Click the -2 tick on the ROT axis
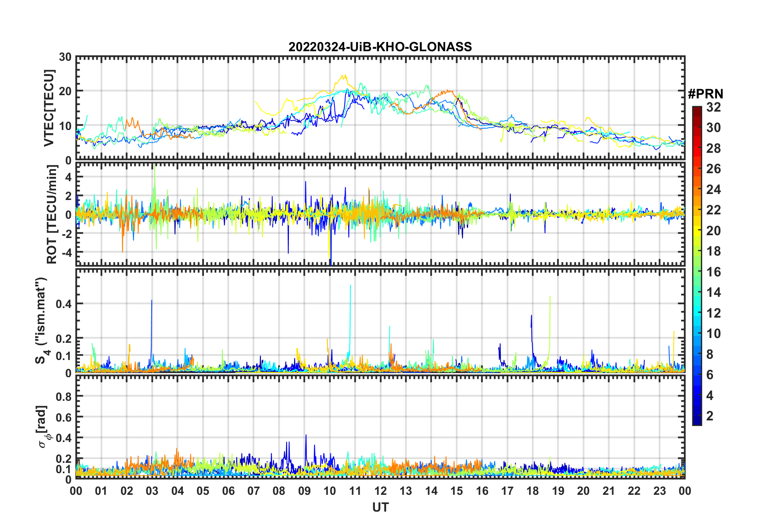 (66, 234)
